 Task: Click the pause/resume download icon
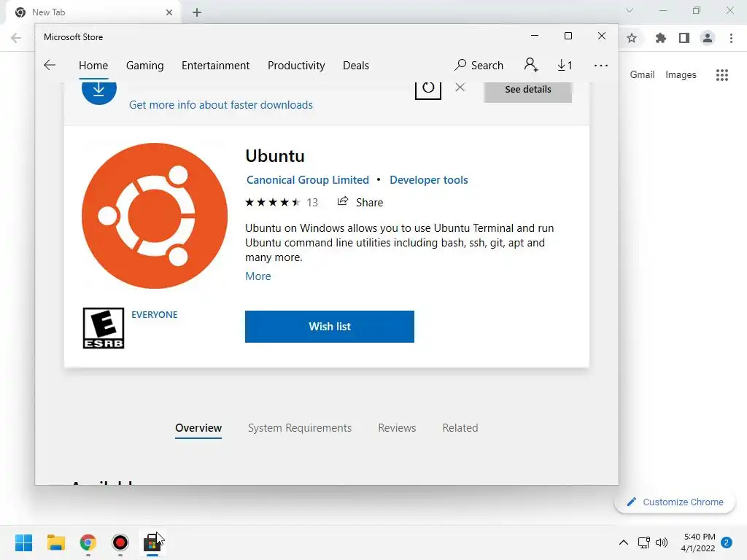(x=427, y=89)
